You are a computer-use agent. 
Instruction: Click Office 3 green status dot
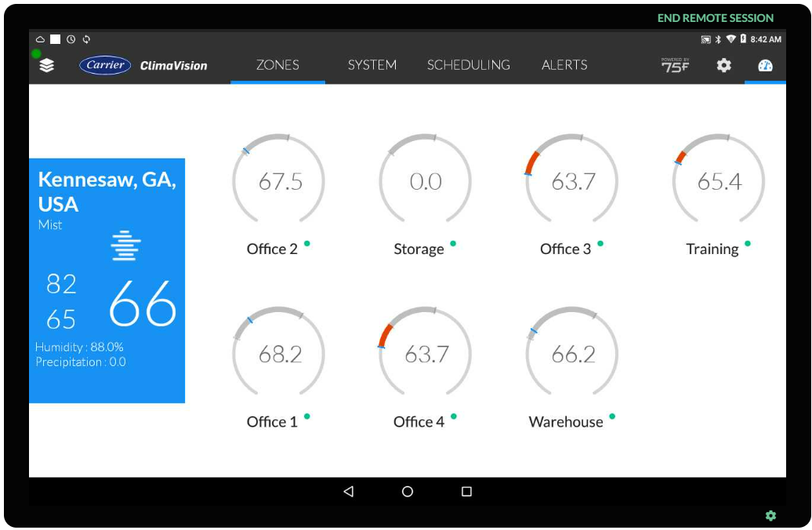pos(600,244)
